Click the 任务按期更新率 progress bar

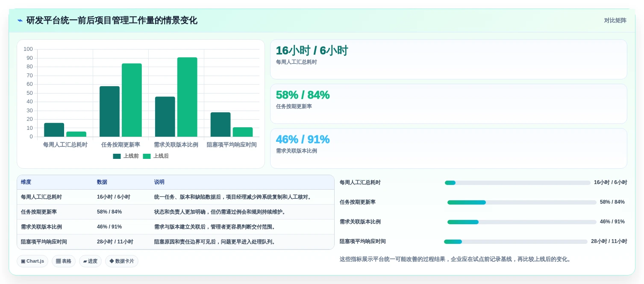(522, 202)
